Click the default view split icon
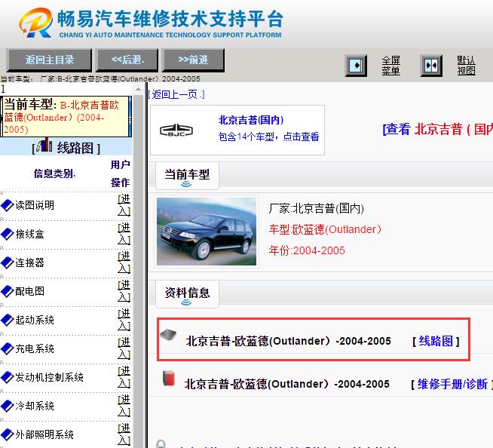This screenshot has height=448, width=493. click(431, 66)
